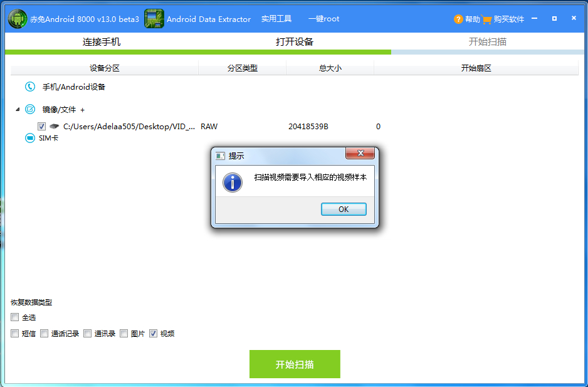Click the 扫描视频需要导入相应的视频样本 message text
This screenshot has height=387, width=588.
click(310, 177)
